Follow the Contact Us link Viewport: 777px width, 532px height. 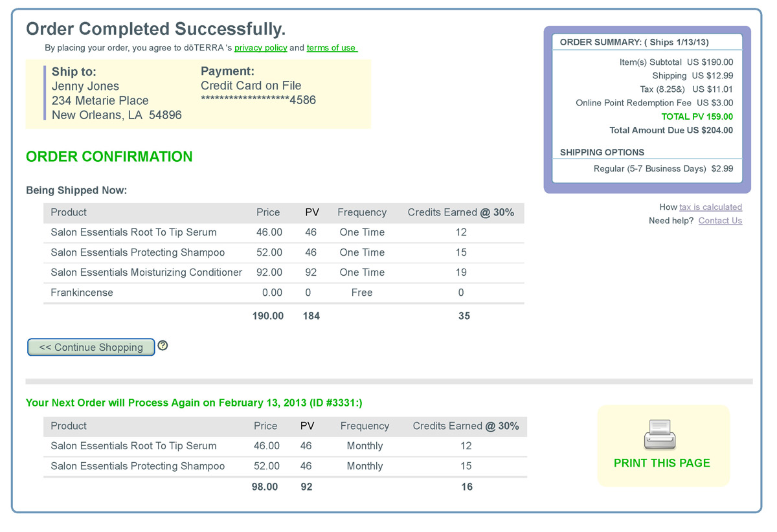coord(720,221)
